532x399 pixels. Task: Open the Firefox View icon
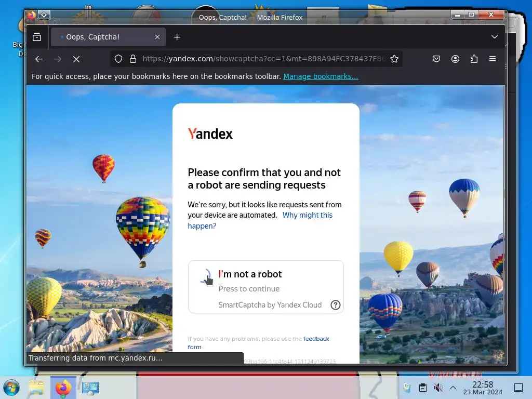tap(37, 37)
